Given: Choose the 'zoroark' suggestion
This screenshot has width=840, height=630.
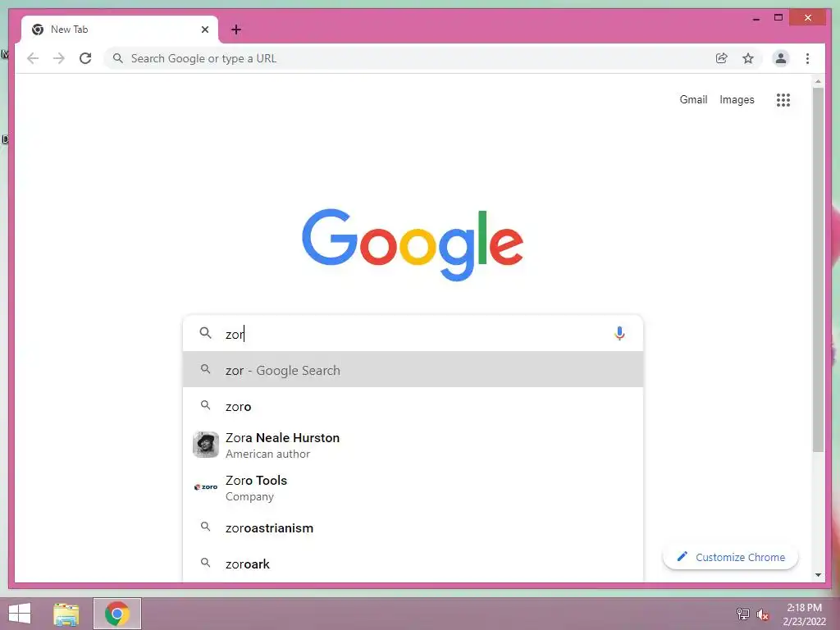Looking at the screenshot, I should click(x=413, y=564).
